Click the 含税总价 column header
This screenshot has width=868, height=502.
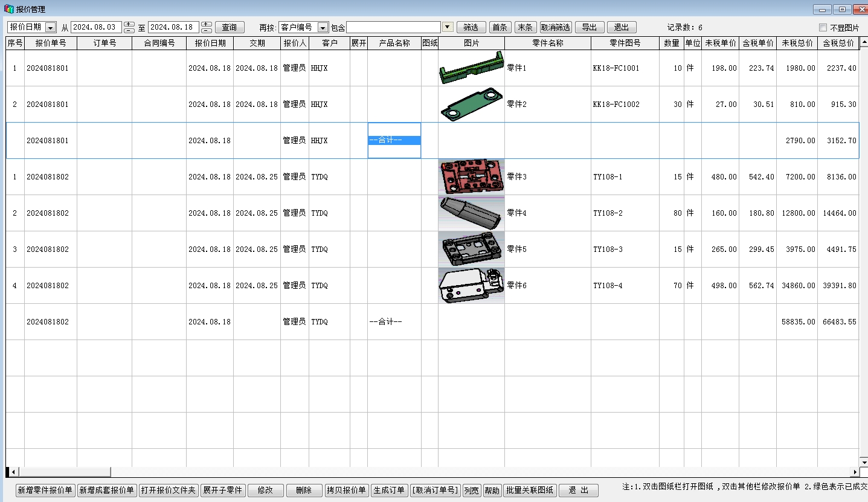pyautogui.click(x=838, y=43)
